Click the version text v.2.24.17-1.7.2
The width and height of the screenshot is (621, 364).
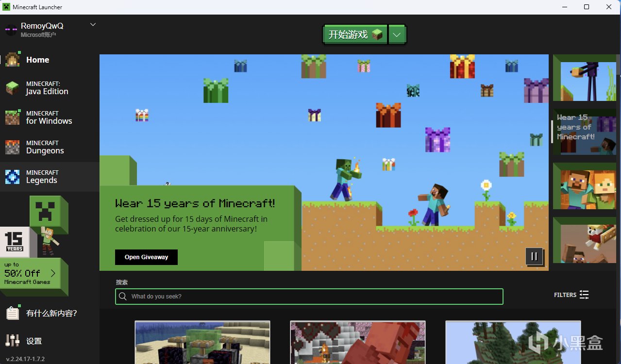25,359
